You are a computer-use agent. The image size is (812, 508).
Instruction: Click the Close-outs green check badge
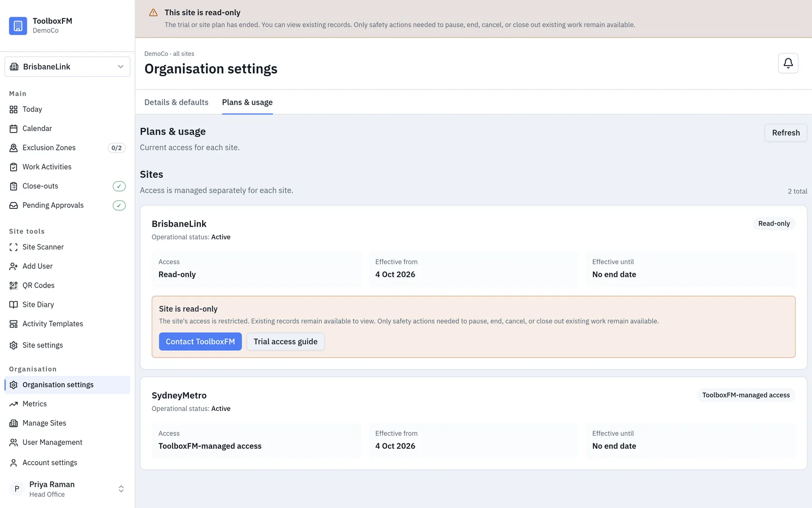[119, 186]
